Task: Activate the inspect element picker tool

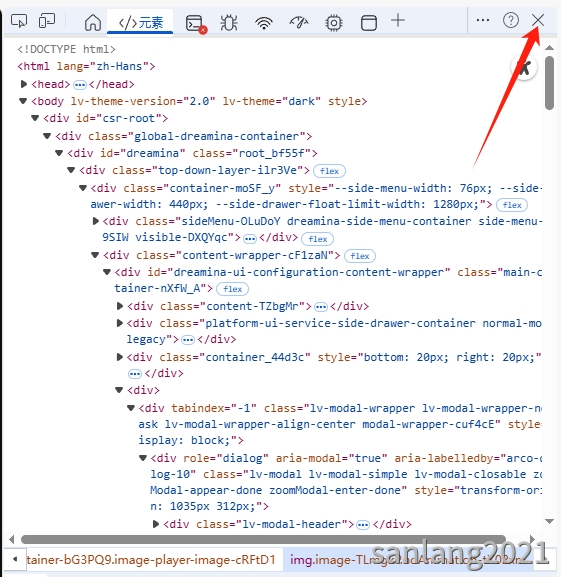Action: 19,21
